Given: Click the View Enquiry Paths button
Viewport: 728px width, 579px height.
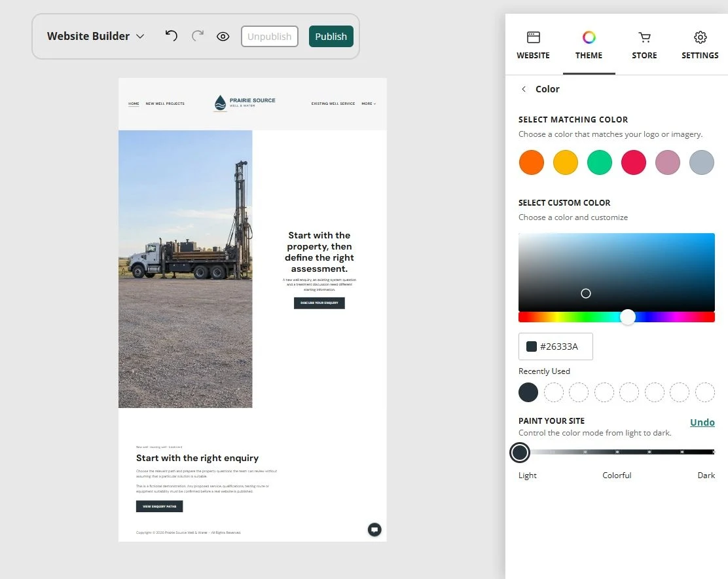Looking at the screenshot, I should [x=159, y=506].
